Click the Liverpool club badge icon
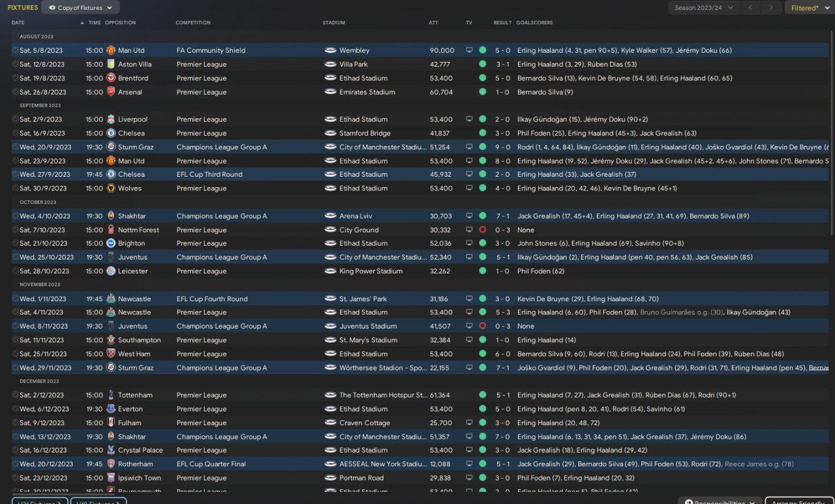The image size is (835, 504). click(x=110, y=119)
